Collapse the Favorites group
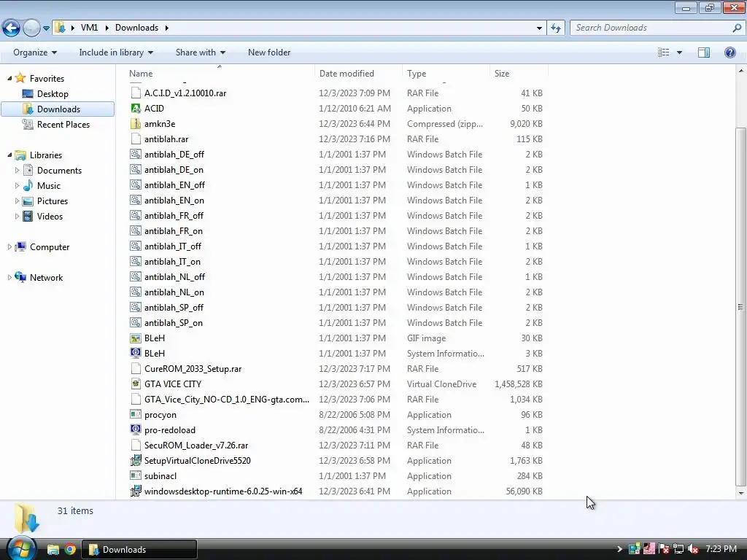 point(9,79)
